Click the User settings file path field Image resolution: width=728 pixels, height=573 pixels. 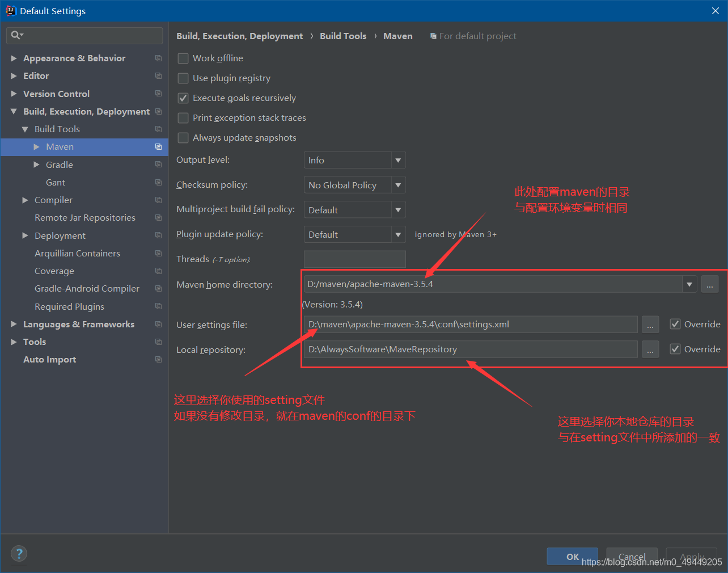471,325
